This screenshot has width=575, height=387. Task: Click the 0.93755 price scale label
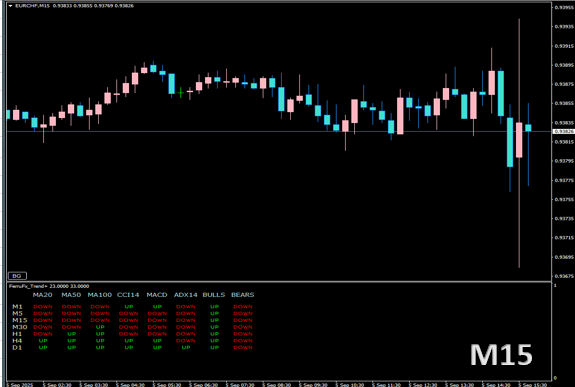click(564, 199)
